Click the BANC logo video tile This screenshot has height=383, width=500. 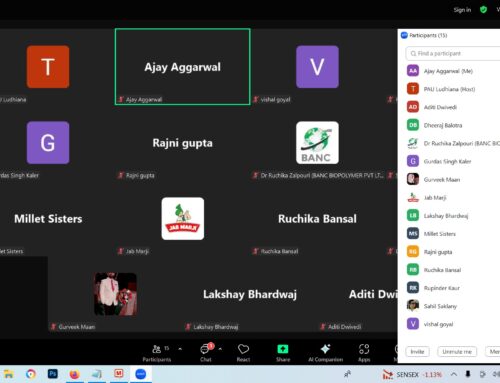click(x=317, y=143)
